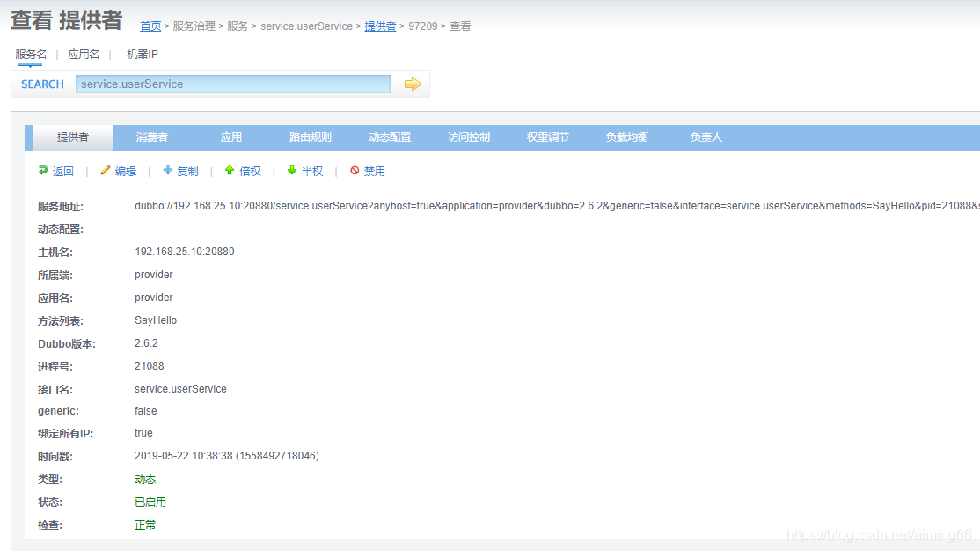Image resolution: width=980 pixels, height=551 pixels.
Task: Switch to the 消费者 tab
Action: point(152,137)
